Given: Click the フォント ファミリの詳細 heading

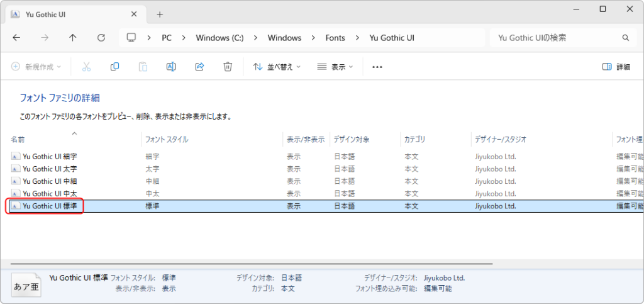Looking at the screenshot, I should 60,98.
